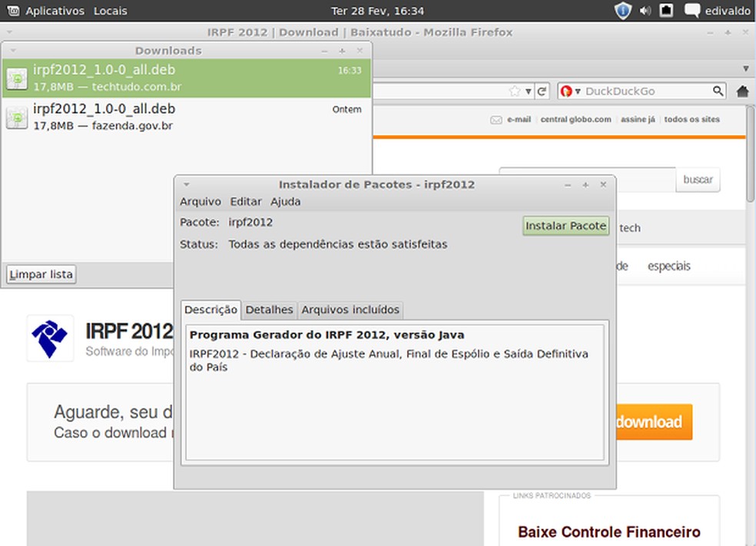Click the magnifier search icon in Firefox
756x546 pixels.
718,91
